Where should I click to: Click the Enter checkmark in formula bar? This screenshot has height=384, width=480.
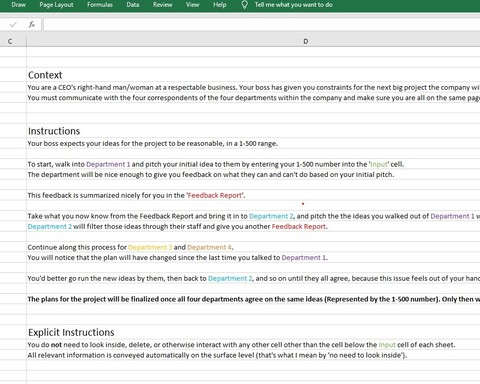coord(13,24)
